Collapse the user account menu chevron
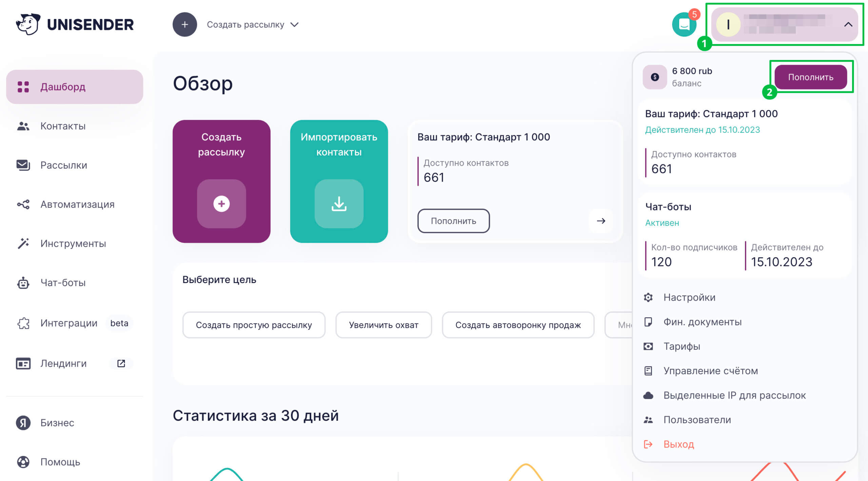Viewport: 868px width, 481px height. 848,24
